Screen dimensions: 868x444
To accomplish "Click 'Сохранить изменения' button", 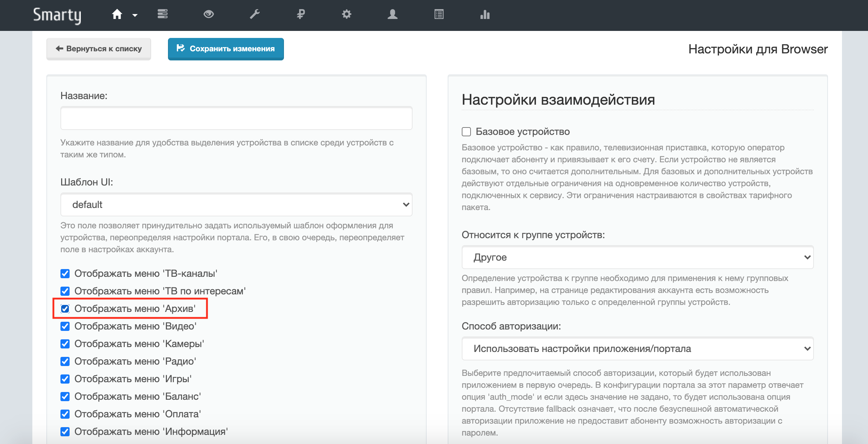I will 226,49.
